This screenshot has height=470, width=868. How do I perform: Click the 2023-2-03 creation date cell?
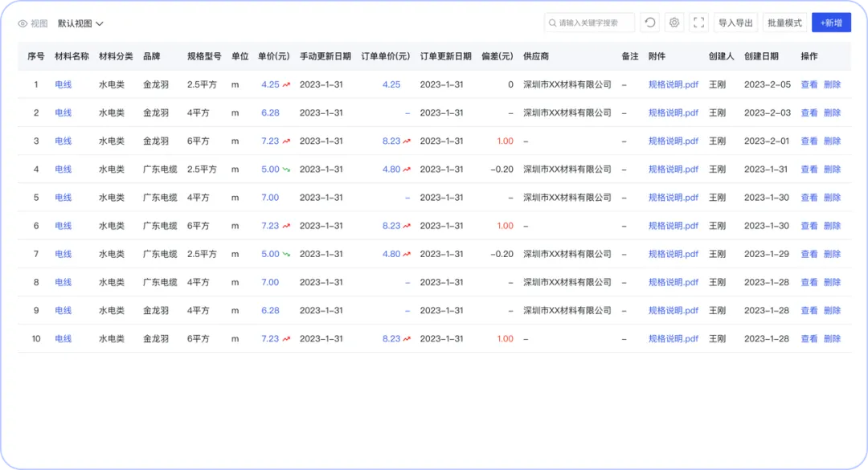(768, 113)
